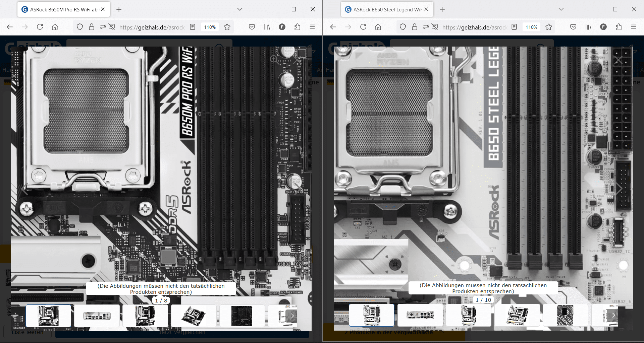Image resolution: width=644 pixels, height=343 pixels.
Task: Advance the B650M thumbnail strip with chevron
Action: point(292,316)
